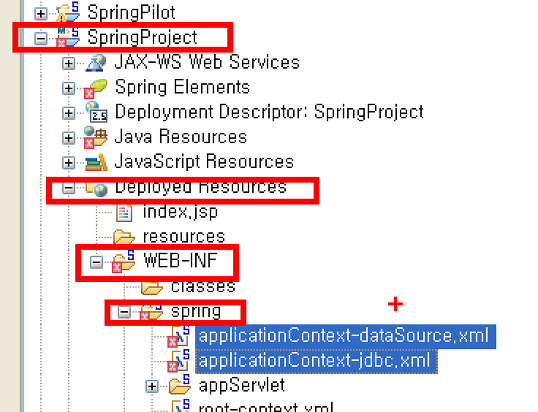Expand the Java Resources node

click(x=69, y=138)
